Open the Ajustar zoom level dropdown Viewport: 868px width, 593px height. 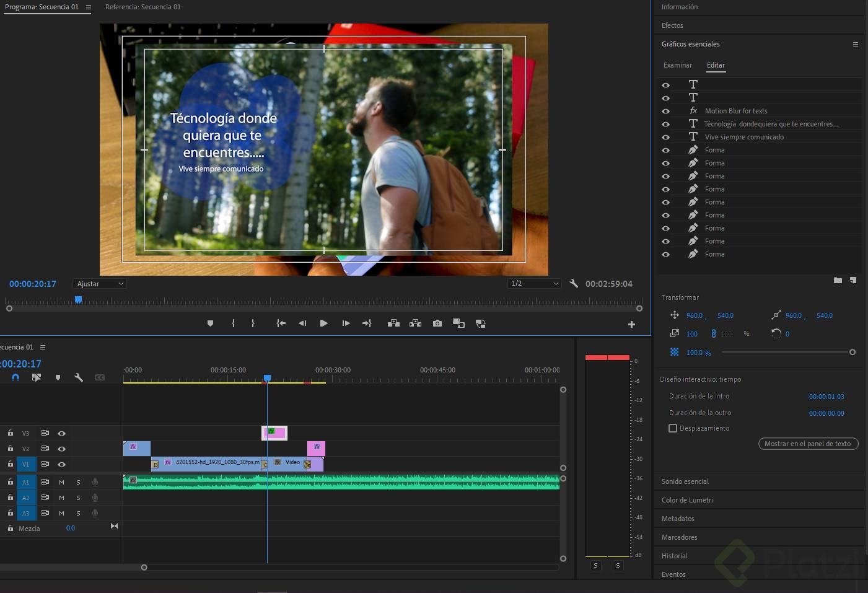click(100, 284)
